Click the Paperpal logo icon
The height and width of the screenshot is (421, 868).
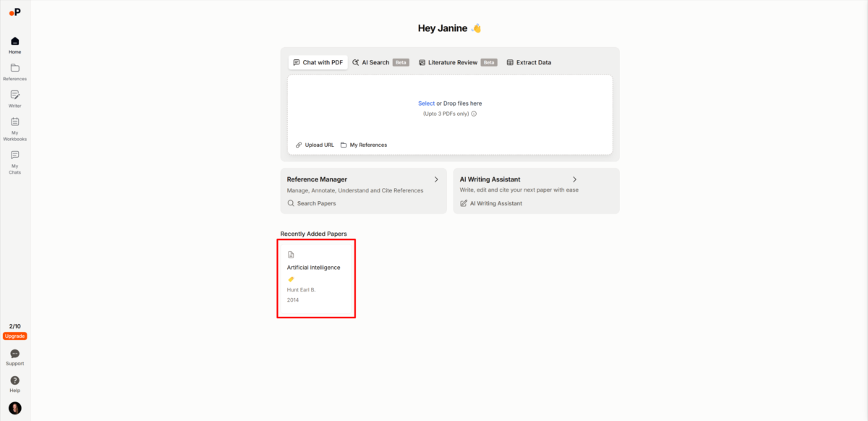tap(15, 12)
